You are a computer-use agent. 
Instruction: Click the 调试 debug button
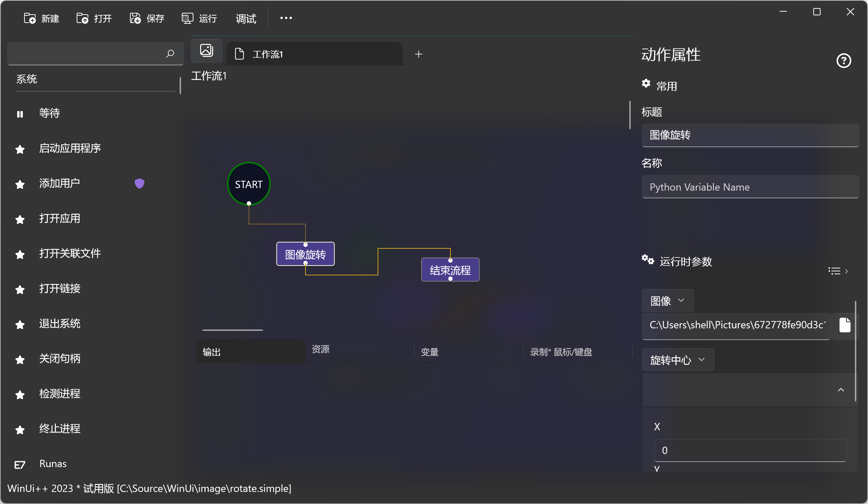[246, 18]
